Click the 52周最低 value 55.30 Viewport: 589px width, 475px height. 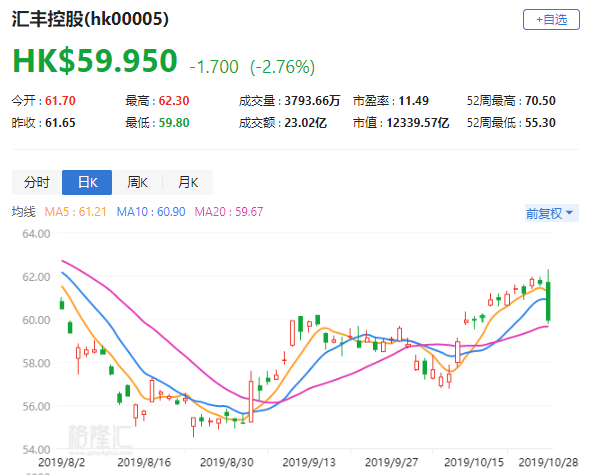tap(540, 123)
